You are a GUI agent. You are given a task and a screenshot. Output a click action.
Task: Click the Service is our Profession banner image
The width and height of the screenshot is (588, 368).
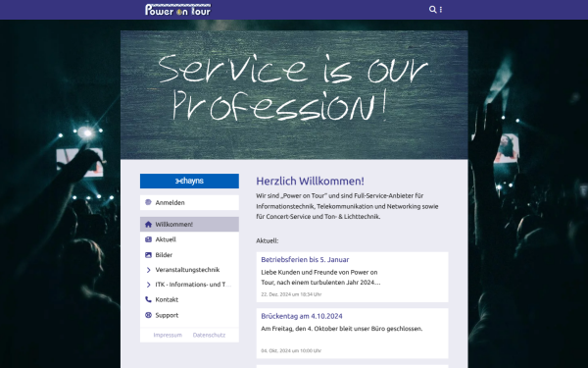(x=294, y=95)
